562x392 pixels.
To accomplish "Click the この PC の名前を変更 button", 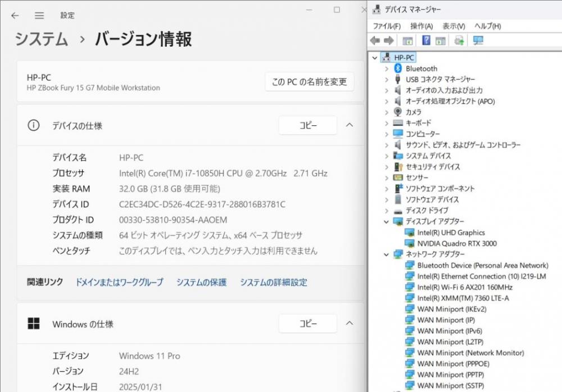I will pos(309,81).
